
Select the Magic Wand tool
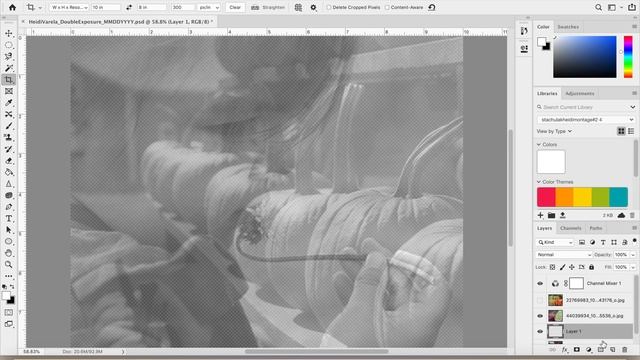[x=9, y=68]
